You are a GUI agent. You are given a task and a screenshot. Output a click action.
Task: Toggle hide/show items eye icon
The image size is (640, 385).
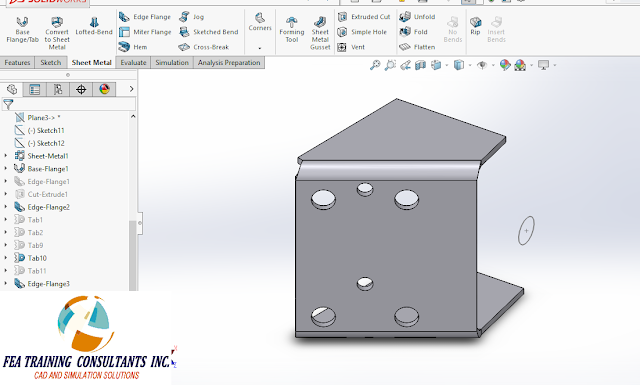482,65
